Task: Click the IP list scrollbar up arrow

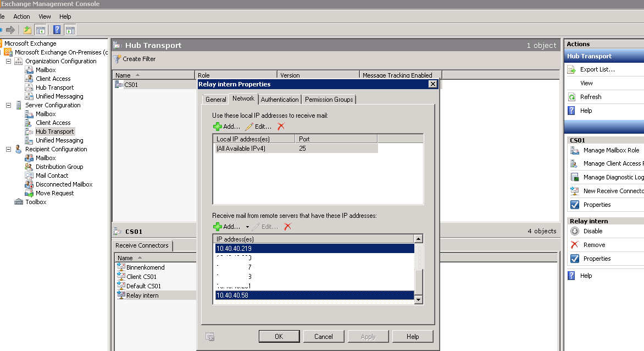Action: [418, 239]
